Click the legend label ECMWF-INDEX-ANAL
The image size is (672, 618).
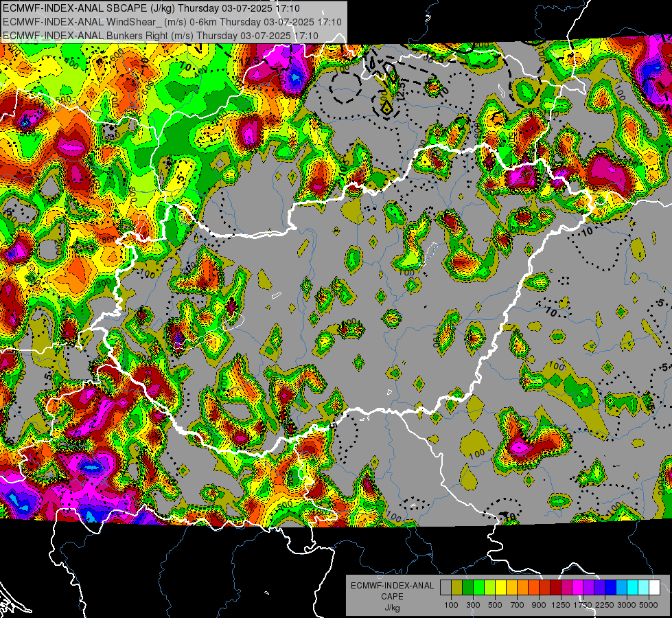[x=392, y=586]
